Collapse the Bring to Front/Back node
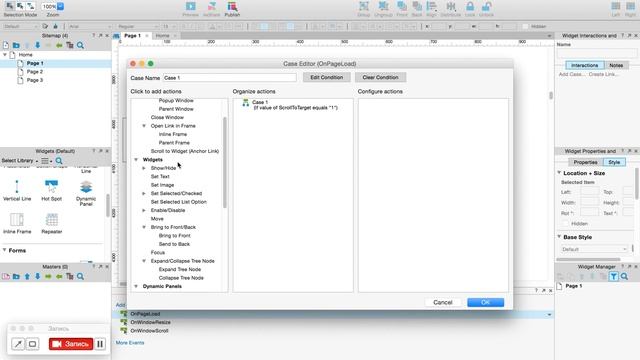 (144, 227)
